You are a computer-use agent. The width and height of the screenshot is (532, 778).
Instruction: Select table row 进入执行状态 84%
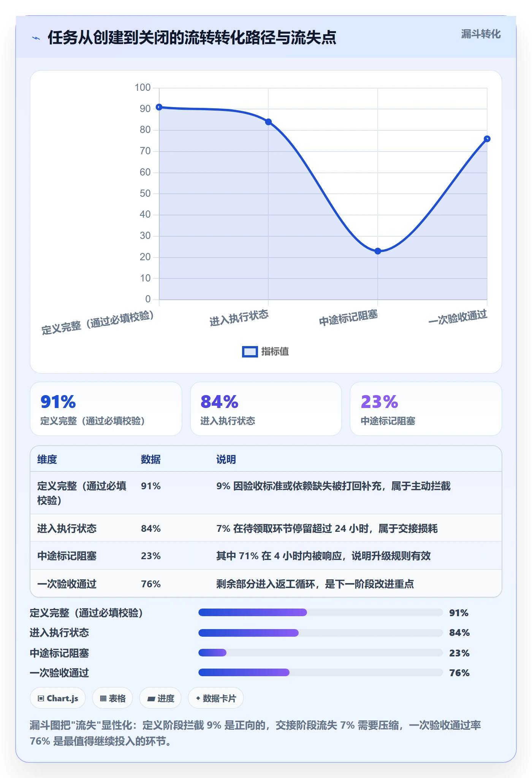click(266, 528)
